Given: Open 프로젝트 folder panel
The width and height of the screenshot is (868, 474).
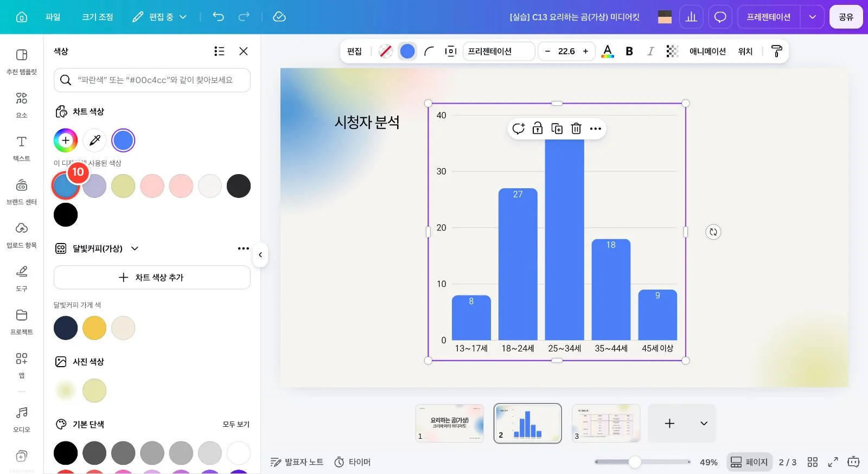Looking at the screenshot, I should point(22,322).
